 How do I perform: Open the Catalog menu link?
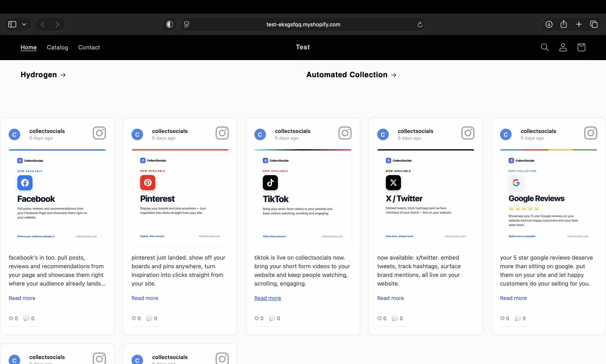pos(58,47)
